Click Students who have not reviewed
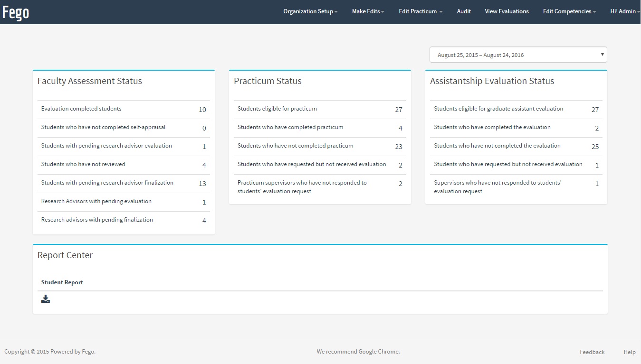Image resolution: width=641 pixels, height=364 pixels. pos(83,164)
